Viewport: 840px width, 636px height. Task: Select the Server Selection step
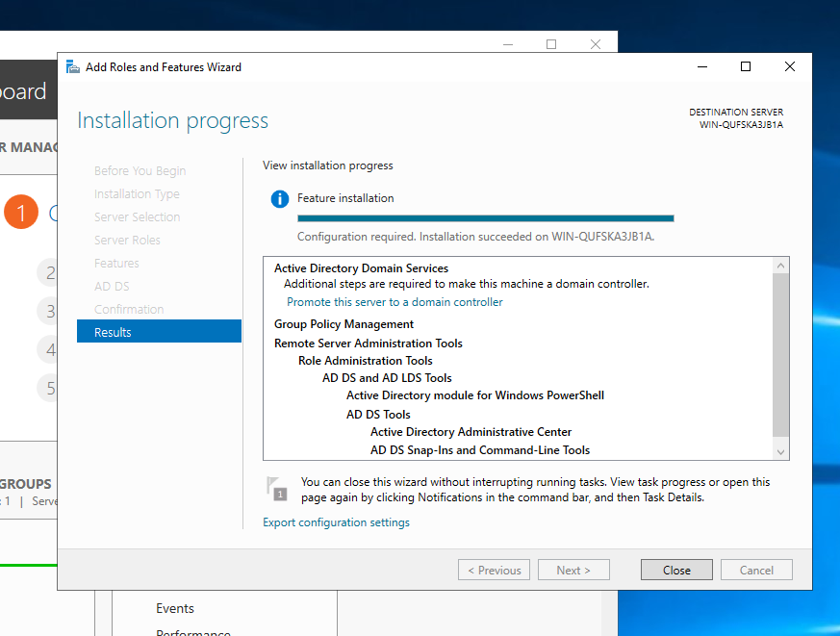click(x=138, y=217)
